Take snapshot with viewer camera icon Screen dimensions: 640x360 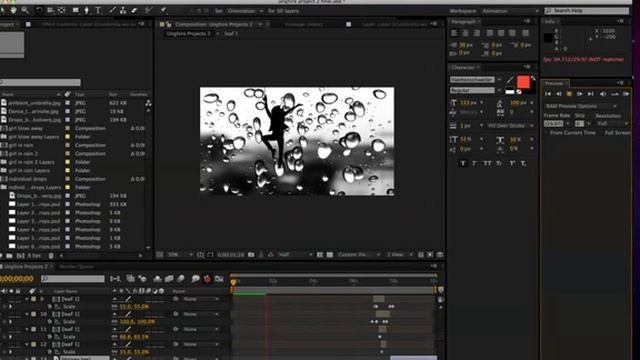click(x=251, y=255)
